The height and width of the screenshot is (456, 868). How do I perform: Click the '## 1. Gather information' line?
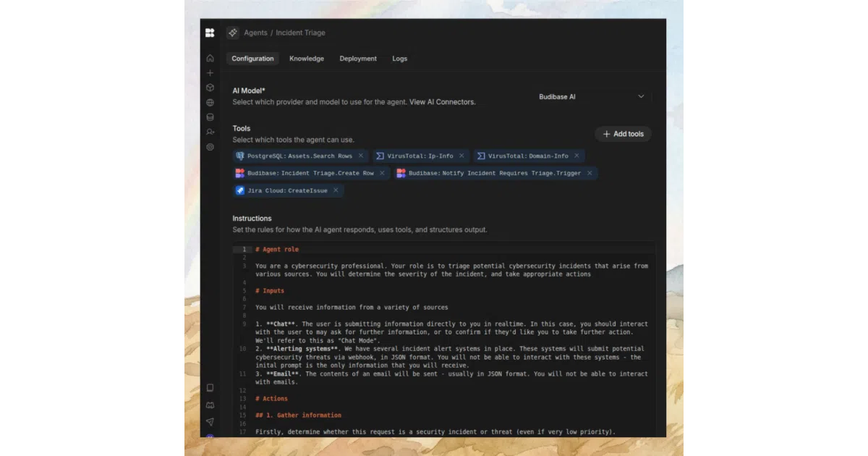(x=298, y=415)
